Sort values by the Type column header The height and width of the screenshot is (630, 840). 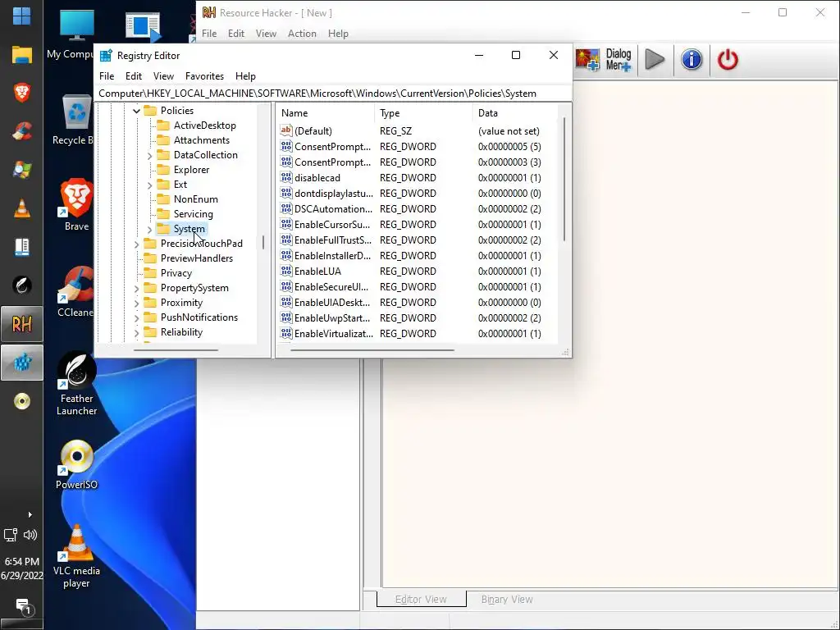coord(423,113)
